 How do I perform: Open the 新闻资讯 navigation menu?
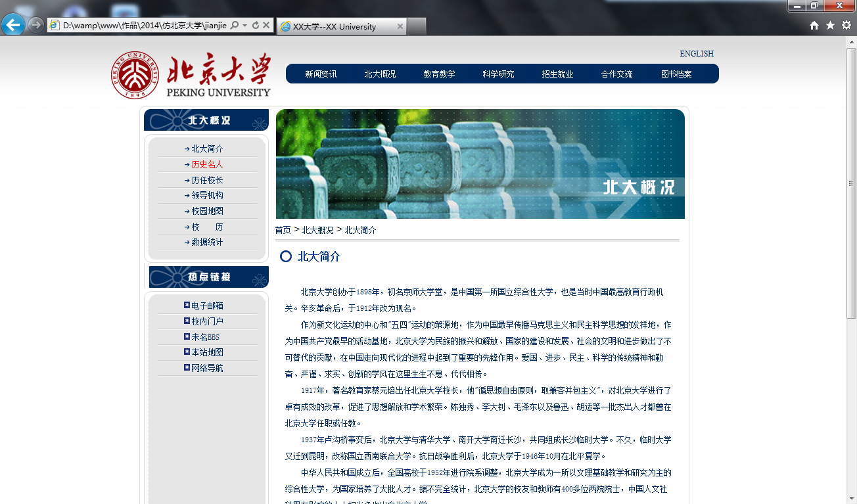tap(321, 74)
